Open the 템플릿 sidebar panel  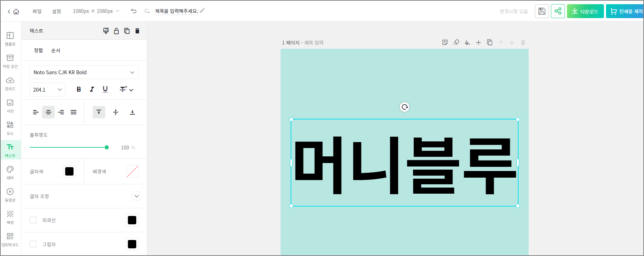click(10, 39)
